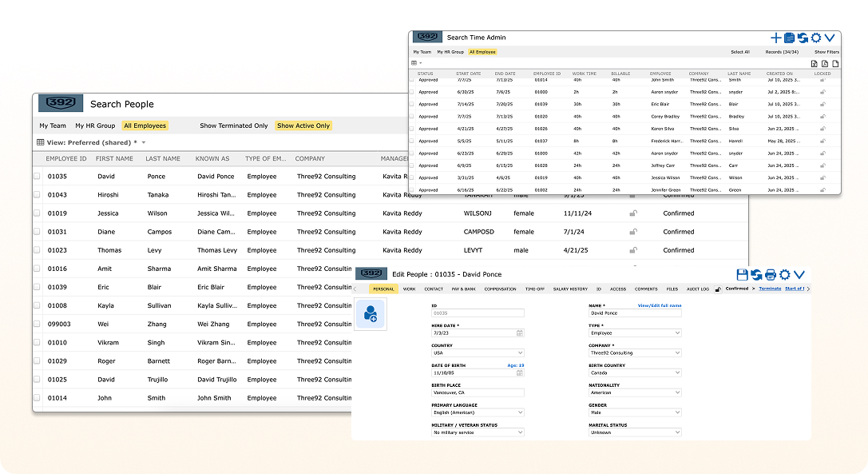Switch to the Salary History tab
The height and width of the screenshot is (474, 868).
[x=570, y=289]
